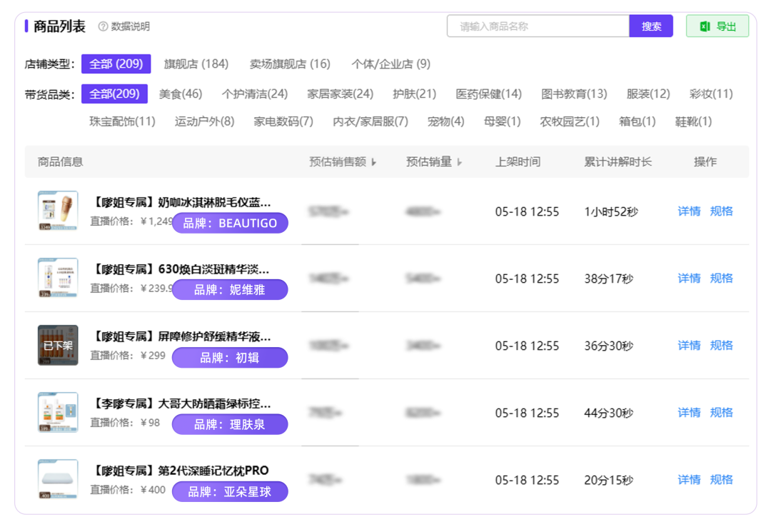The image size is (771, 532).
Task: Filter by category 宠物(4)
Action: [446, 121]
